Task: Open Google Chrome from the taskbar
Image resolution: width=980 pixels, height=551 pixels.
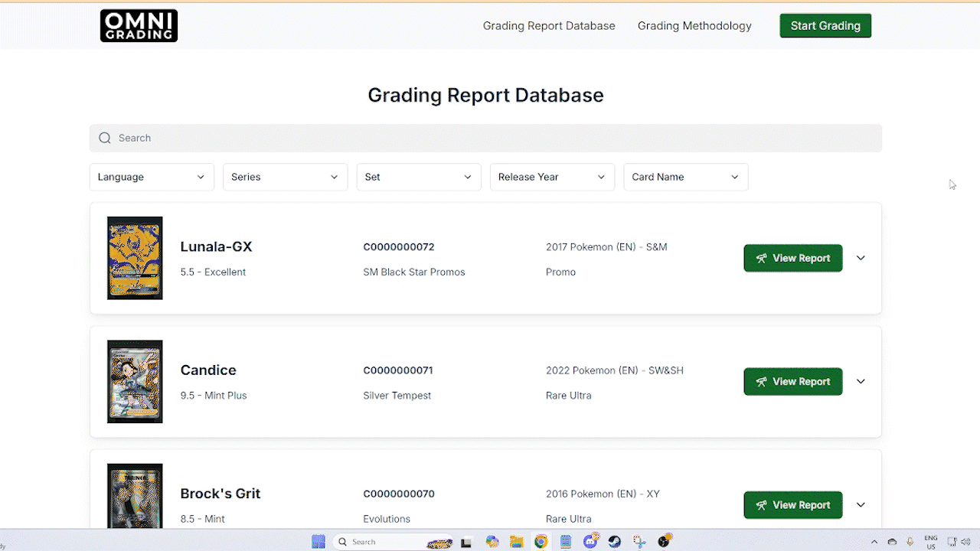Action: click(x=541, y=542)
